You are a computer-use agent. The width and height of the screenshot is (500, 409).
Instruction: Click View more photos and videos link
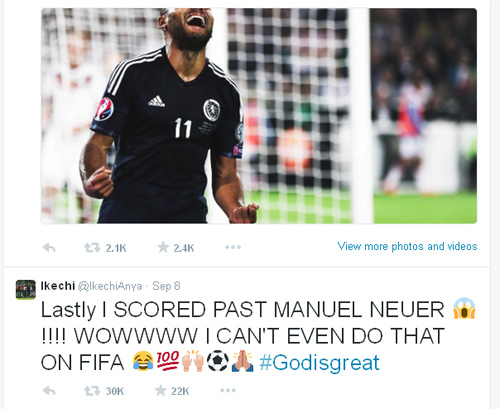coord(407,246)
